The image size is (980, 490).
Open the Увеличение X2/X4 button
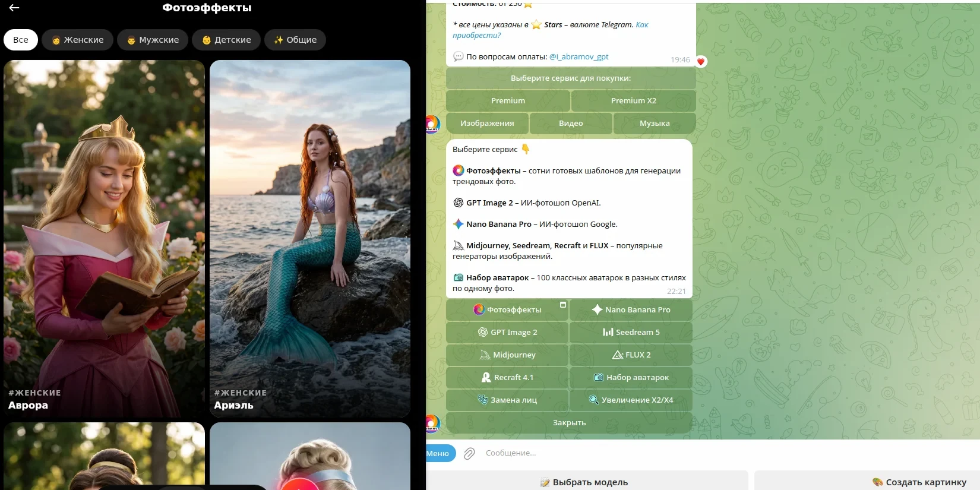(x=631, y=400)
